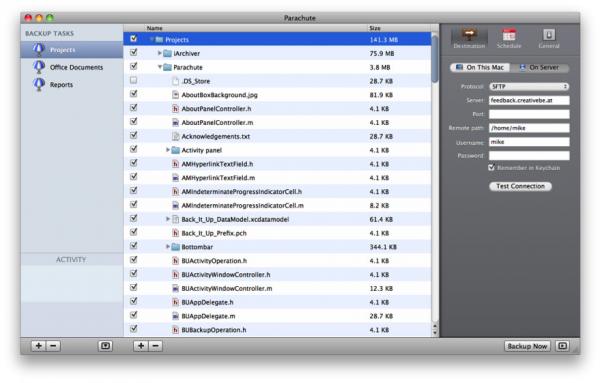This screenshot has width=600, height=383.
Task: Select the Projects backup task
Action: pos(72,50)
